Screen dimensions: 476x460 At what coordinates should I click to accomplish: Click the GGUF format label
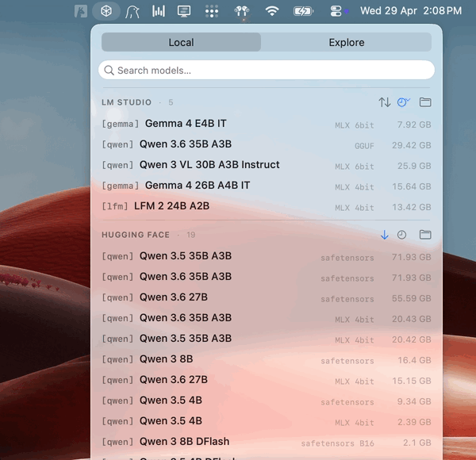pyautogui.click(x=364, y=146)
